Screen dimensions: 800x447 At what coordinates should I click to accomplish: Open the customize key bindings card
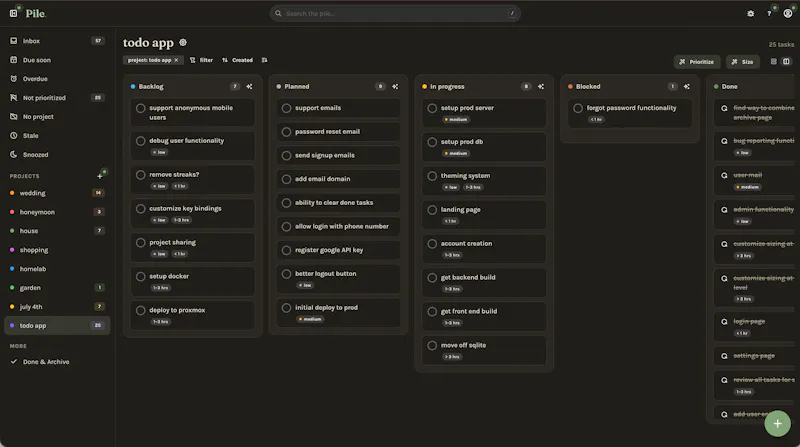click(x=193, y=214)
